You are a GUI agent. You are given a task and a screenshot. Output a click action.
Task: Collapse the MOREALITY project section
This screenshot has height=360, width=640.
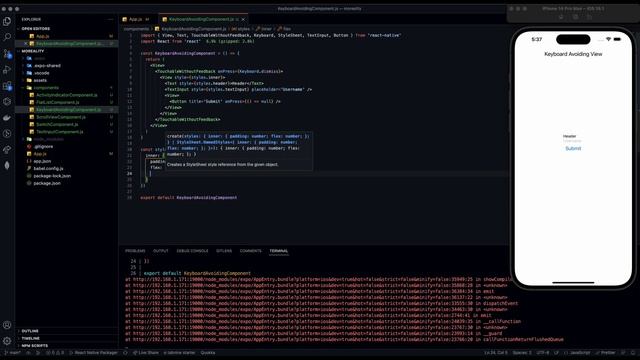pos(33,51)
